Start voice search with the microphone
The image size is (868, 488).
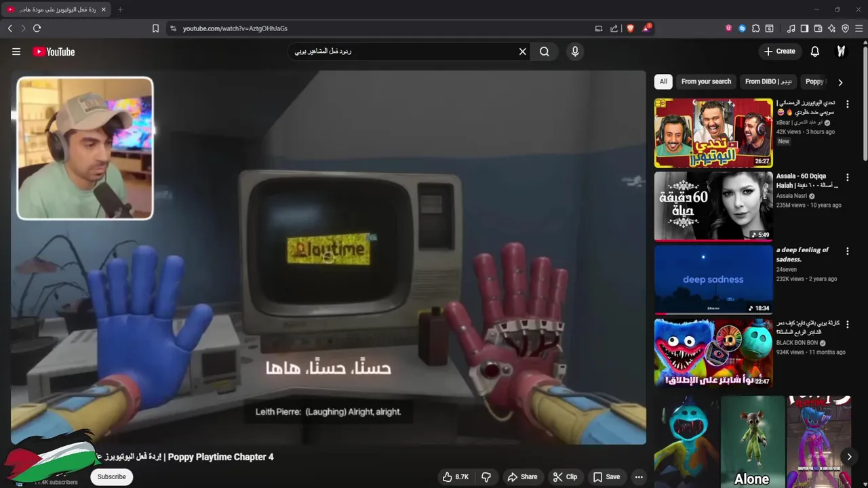tap(575, 52)
